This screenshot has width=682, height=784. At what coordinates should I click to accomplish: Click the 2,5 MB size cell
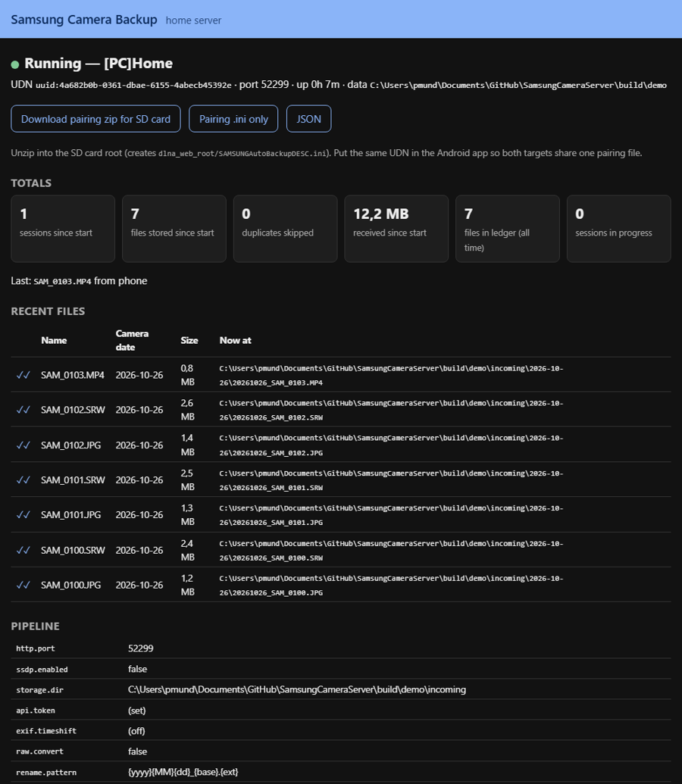point(188,480)
